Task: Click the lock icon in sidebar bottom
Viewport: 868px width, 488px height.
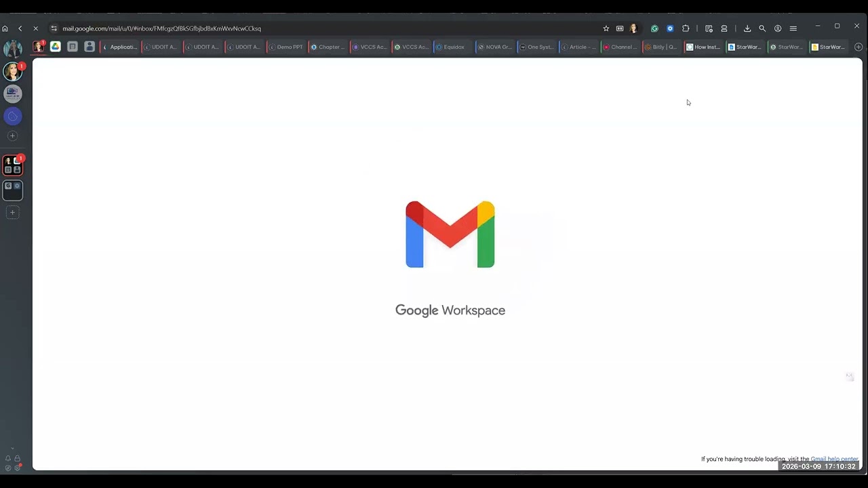Action: [17, 459]
